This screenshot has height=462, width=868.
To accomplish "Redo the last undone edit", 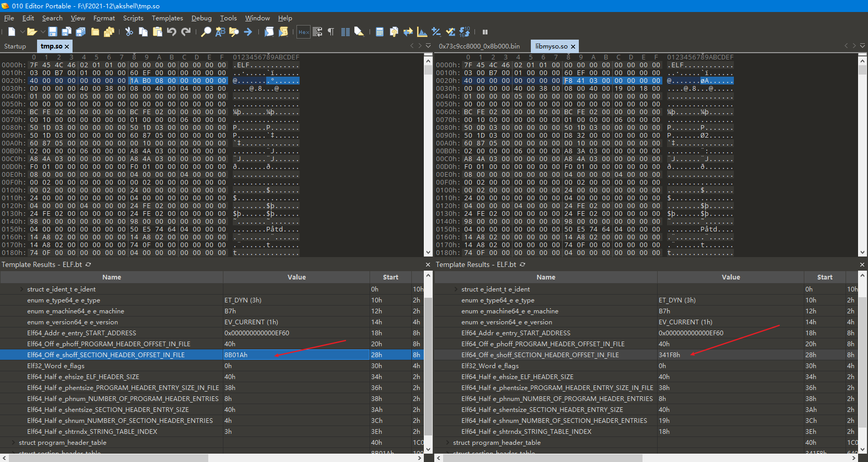I will pos(185,32).
